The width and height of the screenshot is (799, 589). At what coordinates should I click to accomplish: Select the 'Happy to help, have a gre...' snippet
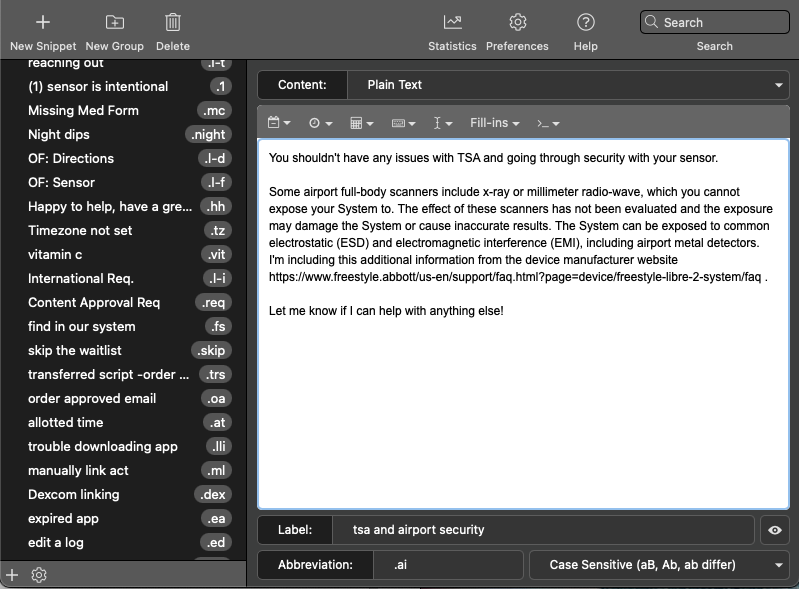coord(123,206)
